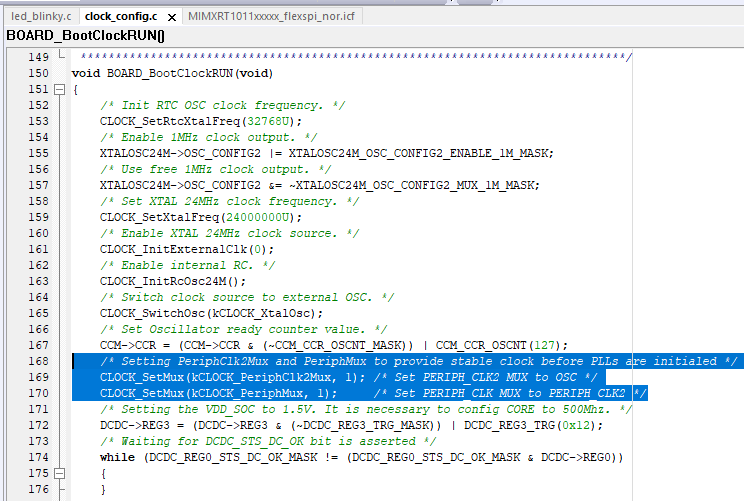Collapse the function body fold at line 151
This screenshot has width=744, height=501.
[x=59, y=90]
